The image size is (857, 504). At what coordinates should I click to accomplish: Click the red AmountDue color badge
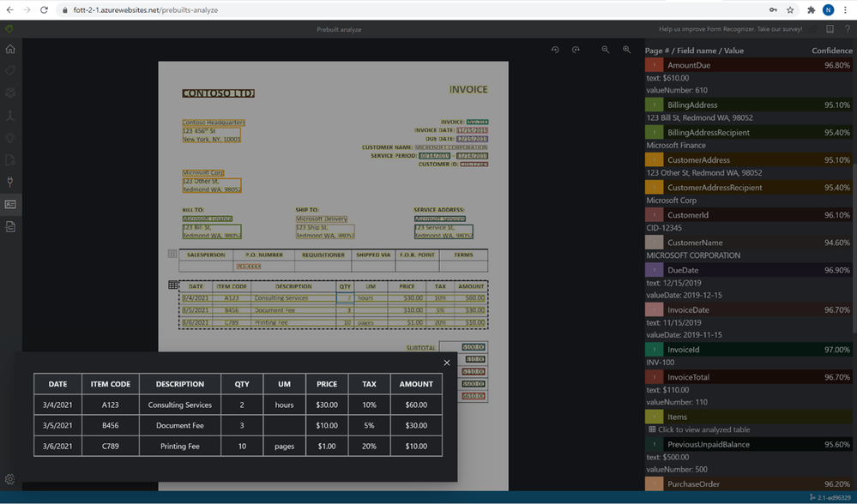click(654, 65)
